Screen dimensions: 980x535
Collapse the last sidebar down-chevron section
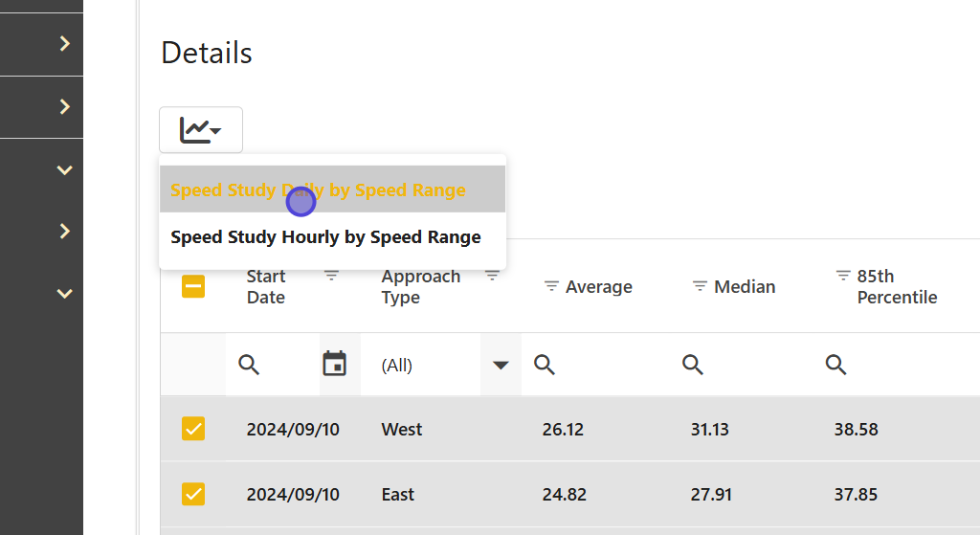[64, 294]
